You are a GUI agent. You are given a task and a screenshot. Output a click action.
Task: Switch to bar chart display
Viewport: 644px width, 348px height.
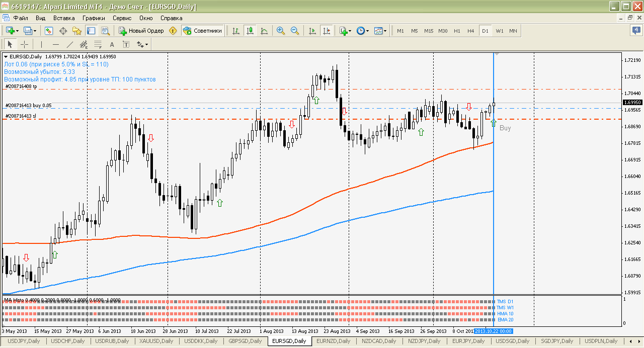click(235, 31)
